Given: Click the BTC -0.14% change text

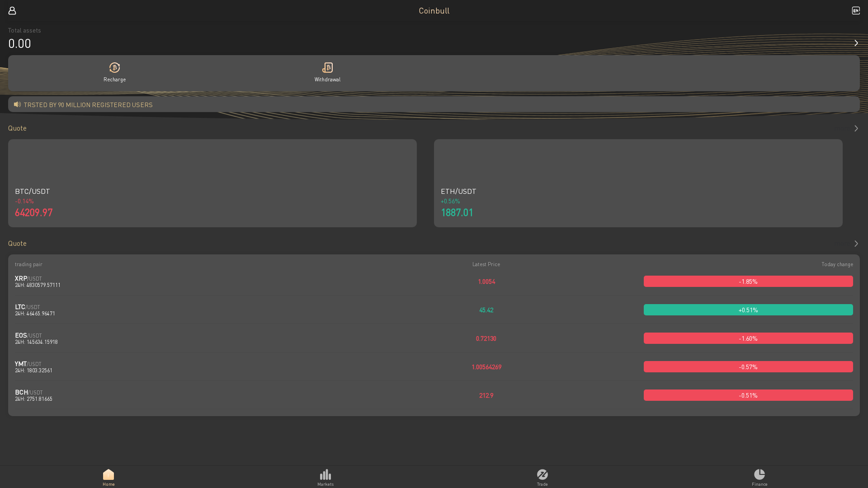Looking at the screenshot, I should tap(24, 201).
